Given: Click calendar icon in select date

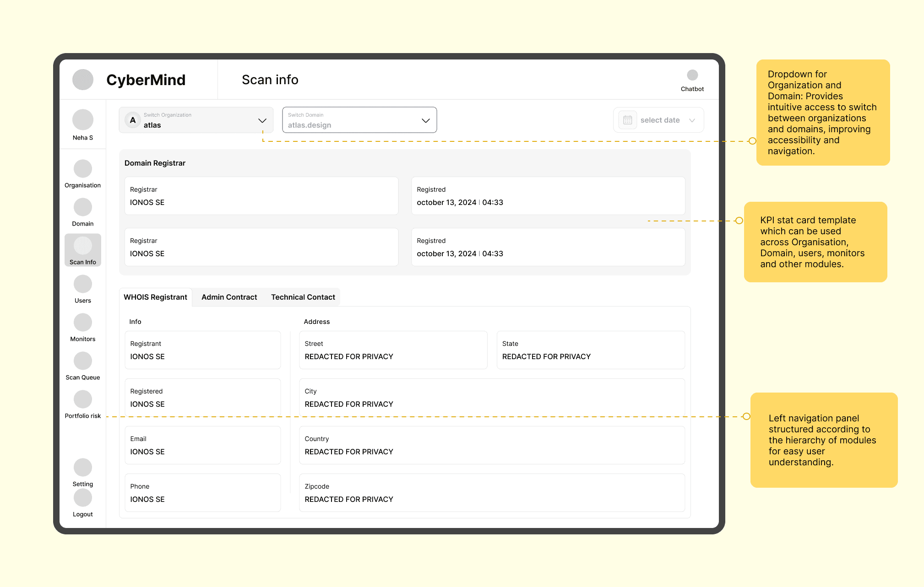Looking at the screenshot, I should [x=627, y=120].
